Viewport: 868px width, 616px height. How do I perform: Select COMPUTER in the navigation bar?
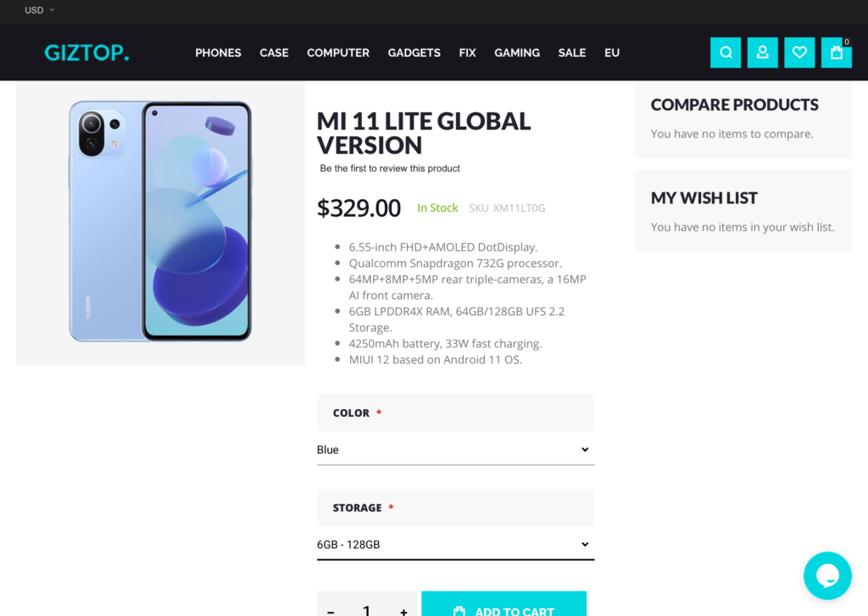[338, 53]
